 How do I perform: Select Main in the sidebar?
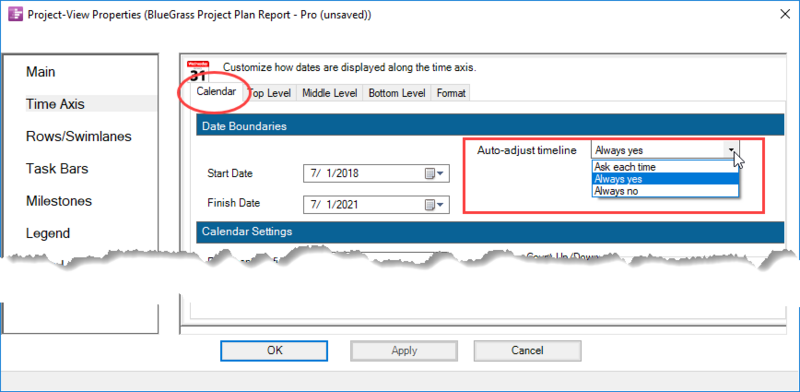tap(41, 72)
